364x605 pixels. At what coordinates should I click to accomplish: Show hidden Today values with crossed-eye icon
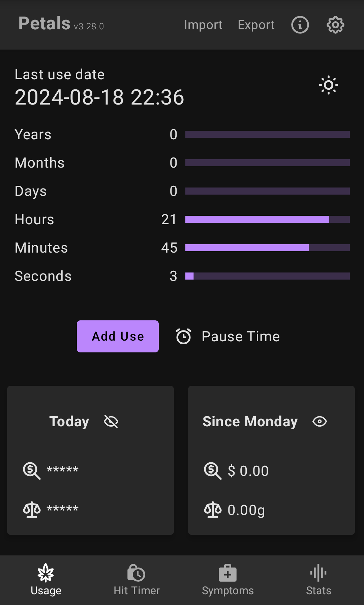point(111,421)
